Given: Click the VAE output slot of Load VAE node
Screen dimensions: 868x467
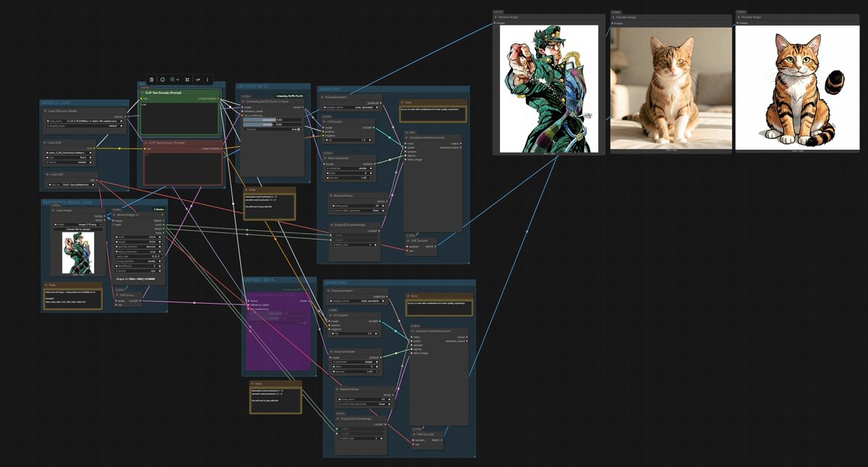Looking at the screenshot, I should [x=96, y=180].
